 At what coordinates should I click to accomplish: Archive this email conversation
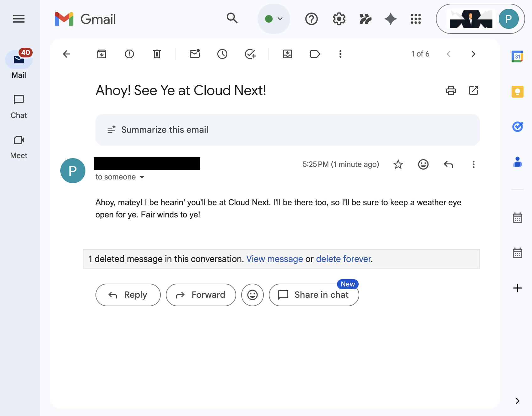tap(101, 54)
